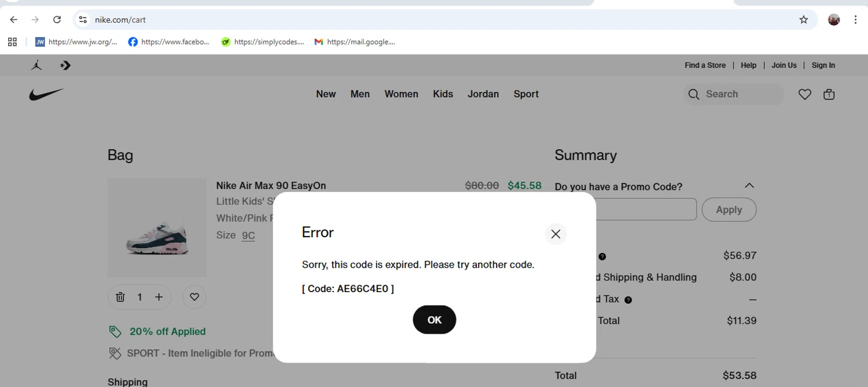Open the Women menu item
Screen dimensions: 868x387
pyautogui.click(x=401, y=94)
